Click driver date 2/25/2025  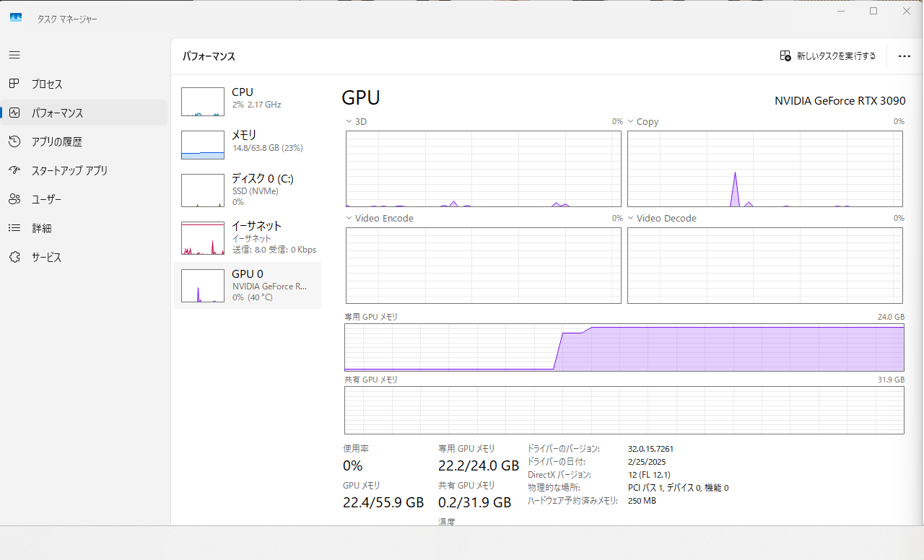(x=647, y=462)
